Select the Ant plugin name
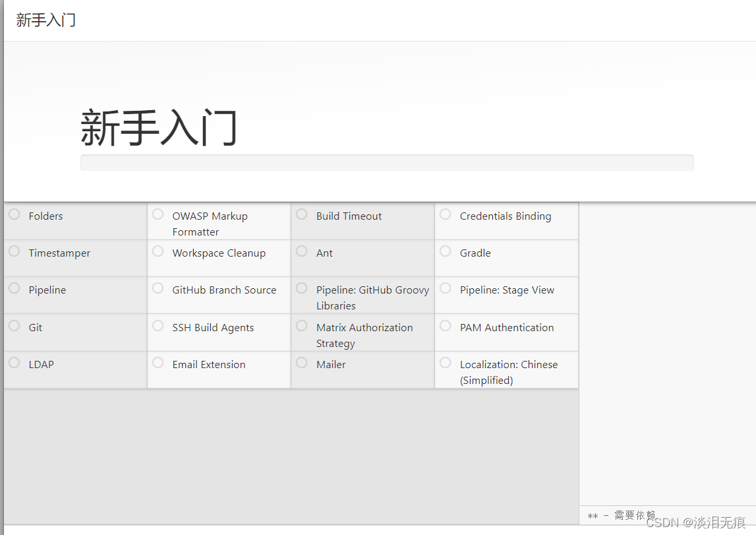 coord(324,253)
